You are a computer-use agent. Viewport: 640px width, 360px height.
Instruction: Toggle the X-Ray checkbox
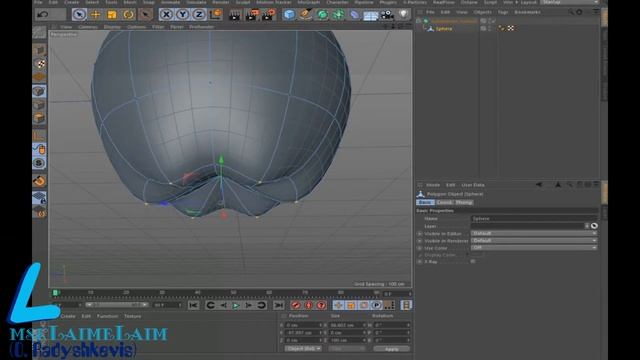click(x=473, y=261)
